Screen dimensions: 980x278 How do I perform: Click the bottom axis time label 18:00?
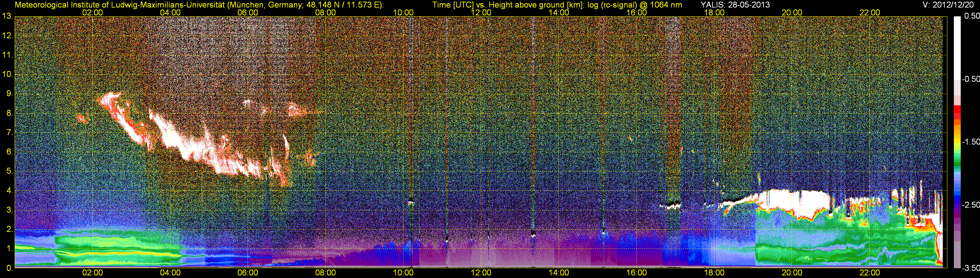(x=714, y=273)
